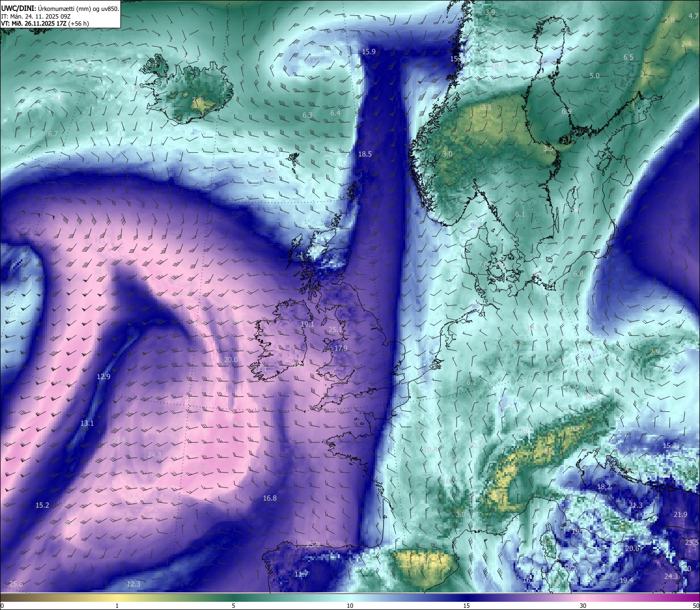700x610 pixels.
Task: Pick the 16.8 value label
Action: [x=270, y=498]
